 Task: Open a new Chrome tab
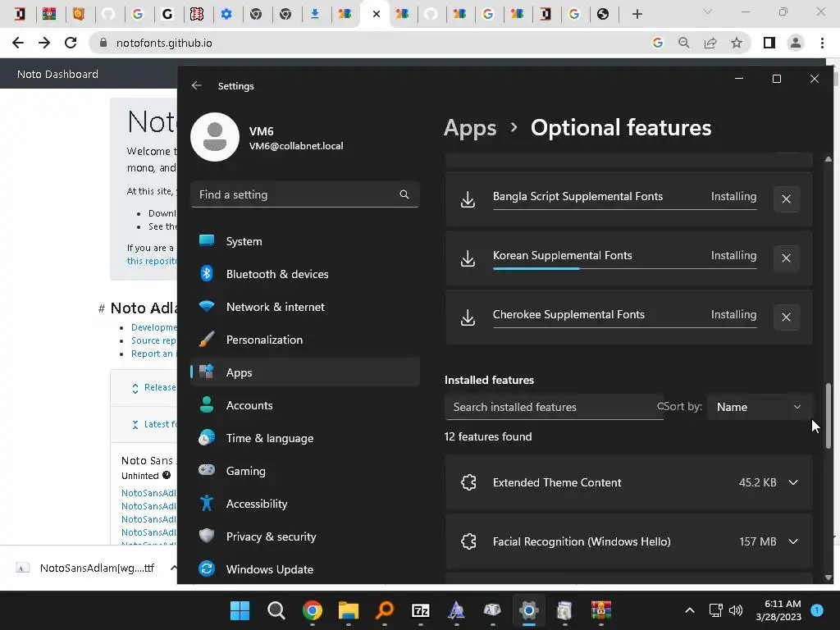(637, 14)
